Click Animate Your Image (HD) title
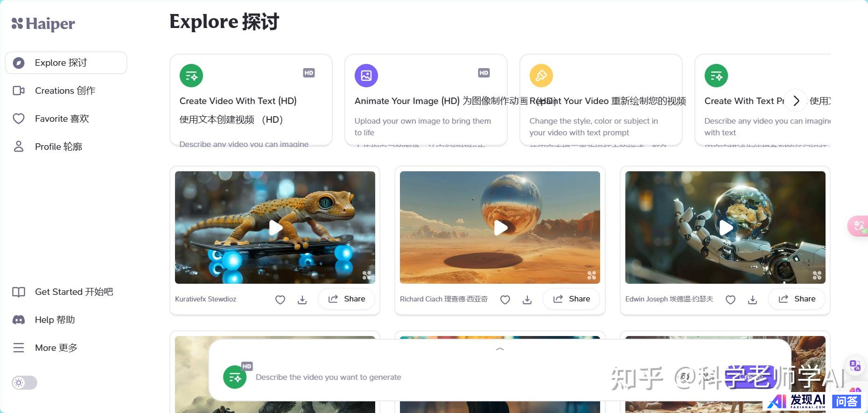The width and height of the screenshot is (868, 413). click(407, 101)
